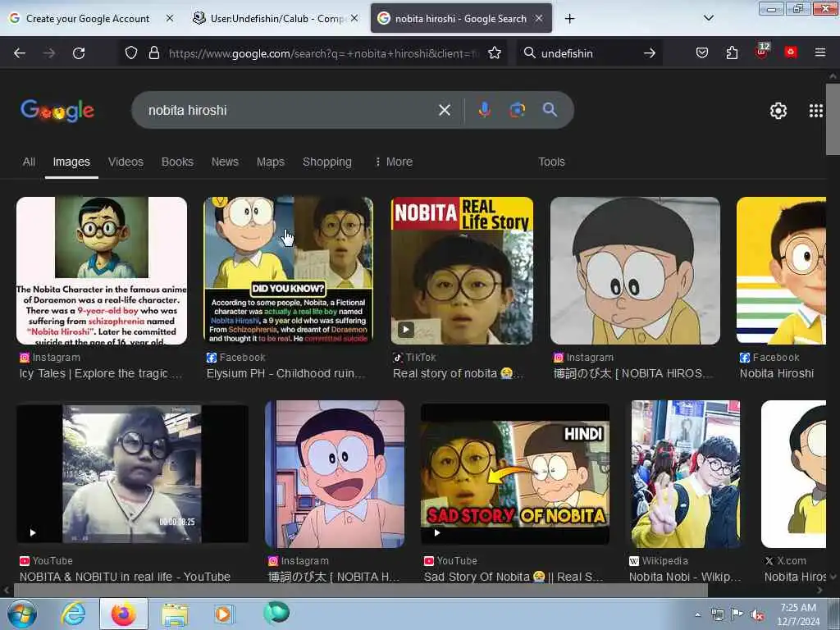
Task: Open the Firefox application menu
Action: point(820,52)
